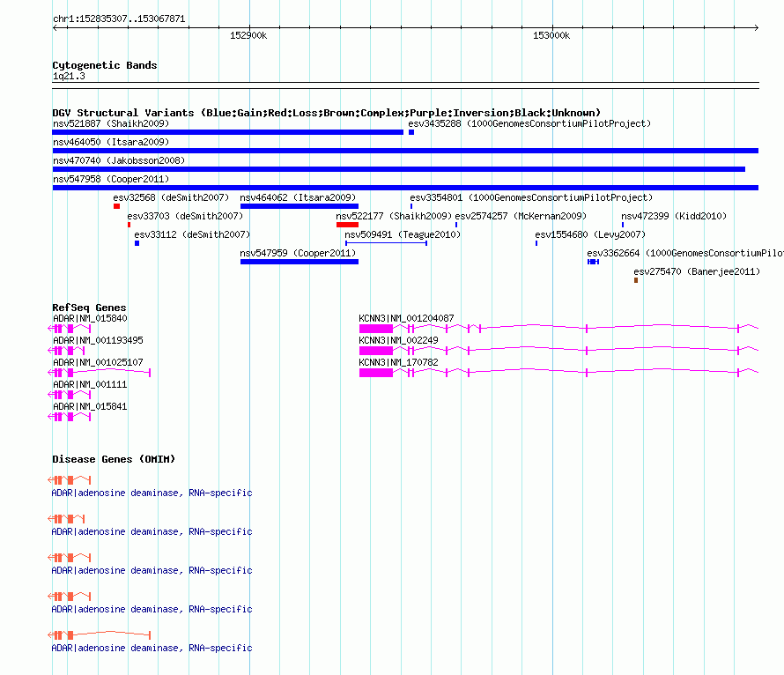This screenshot has width=784, height=675.
Task: Click the left arrow at ruler start
Action: 55,28
